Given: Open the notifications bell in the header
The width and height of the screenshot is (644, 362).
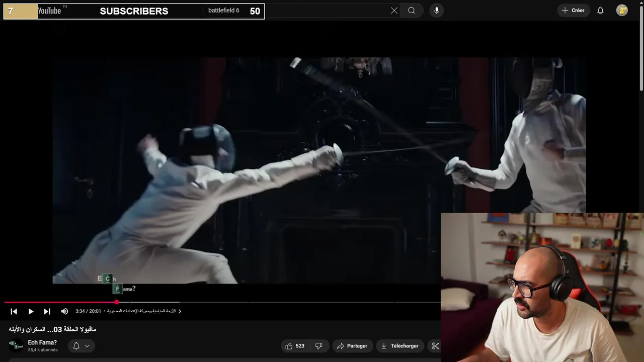Looking at the screenshot, I should point(600,11).
